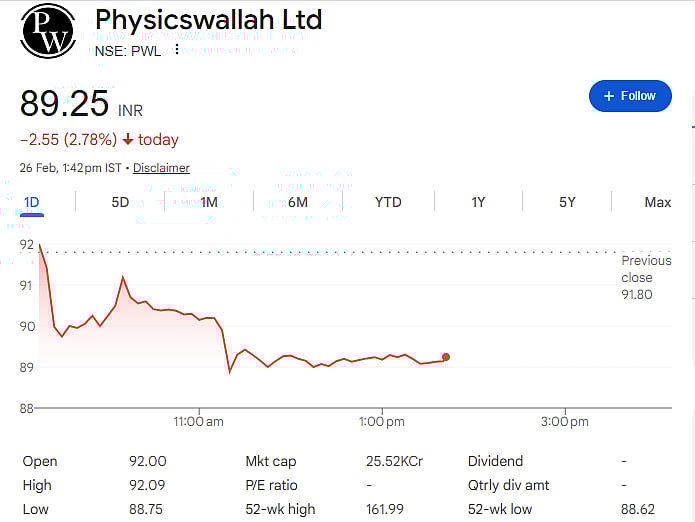The width and height of the screenshot is (695, 522).
Task: Click the plus icon on Follow button
Action: (x=608, y=96)
